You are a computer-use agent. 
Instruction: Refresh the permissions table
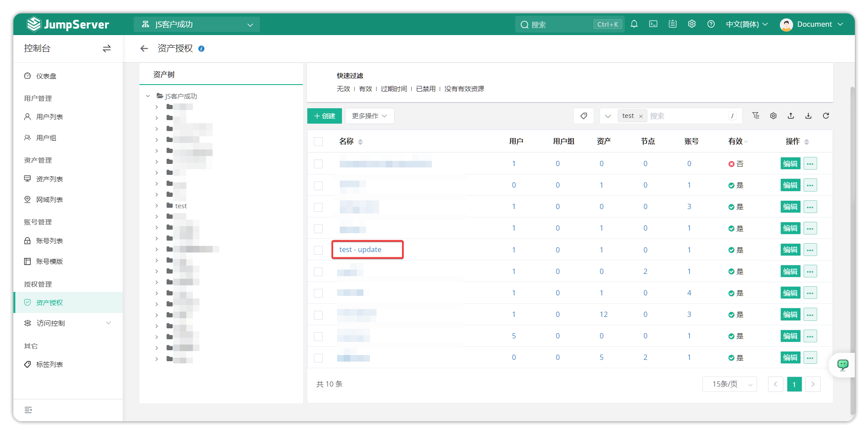click(826, 116)
